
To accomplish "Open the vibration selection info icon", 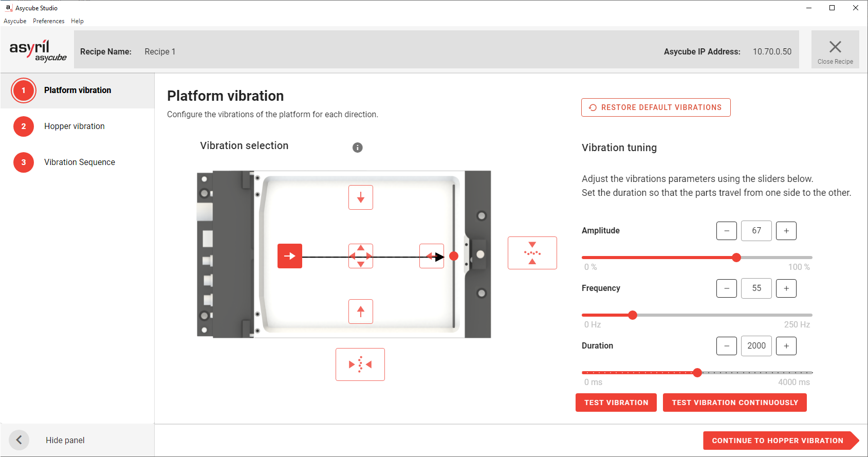I will (x=358, y=148).
